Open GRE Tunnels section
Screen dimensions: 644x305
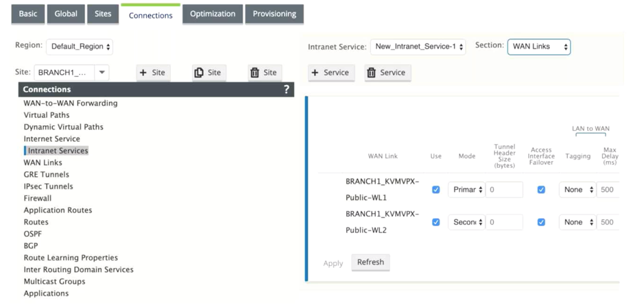[x=47, y=175]
